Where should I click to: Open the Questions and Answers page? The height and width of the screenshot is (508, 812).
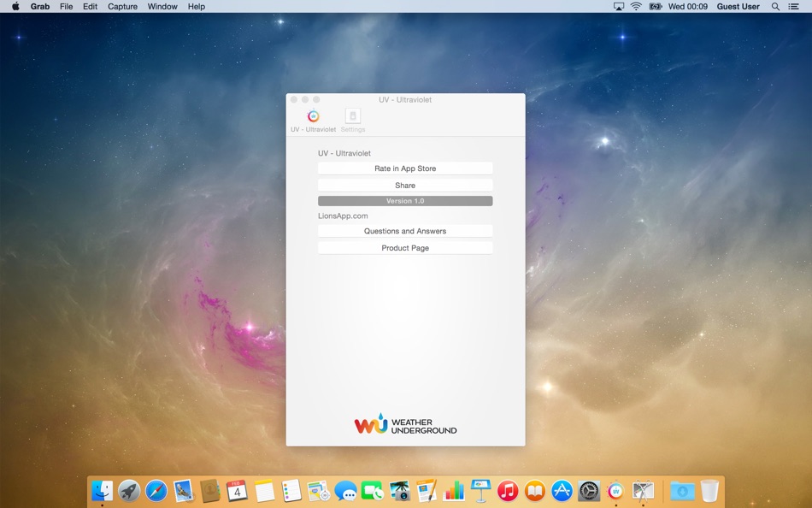[404, 230]
